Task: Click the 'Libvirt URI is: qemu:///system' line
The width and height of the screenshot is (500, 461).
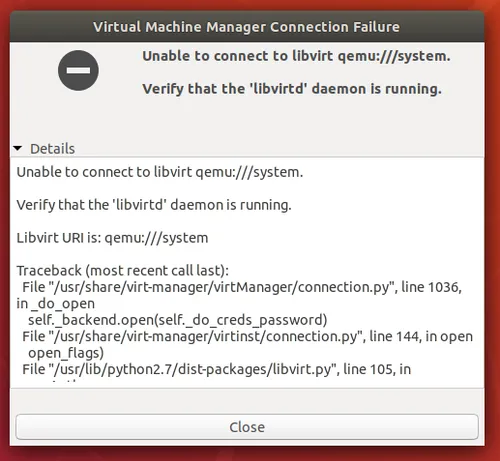Action: pyautogui.click(x=112, y=238)
